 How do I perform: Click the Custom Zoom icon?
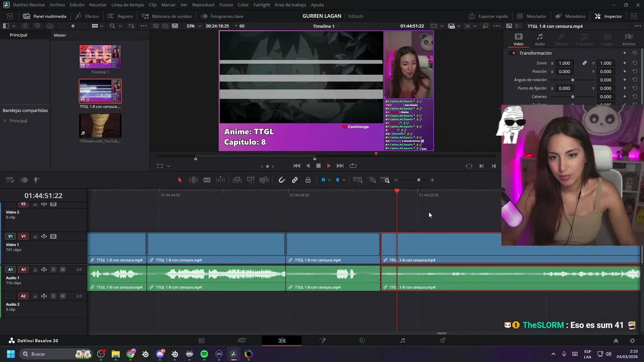click(x=385, y=180)
